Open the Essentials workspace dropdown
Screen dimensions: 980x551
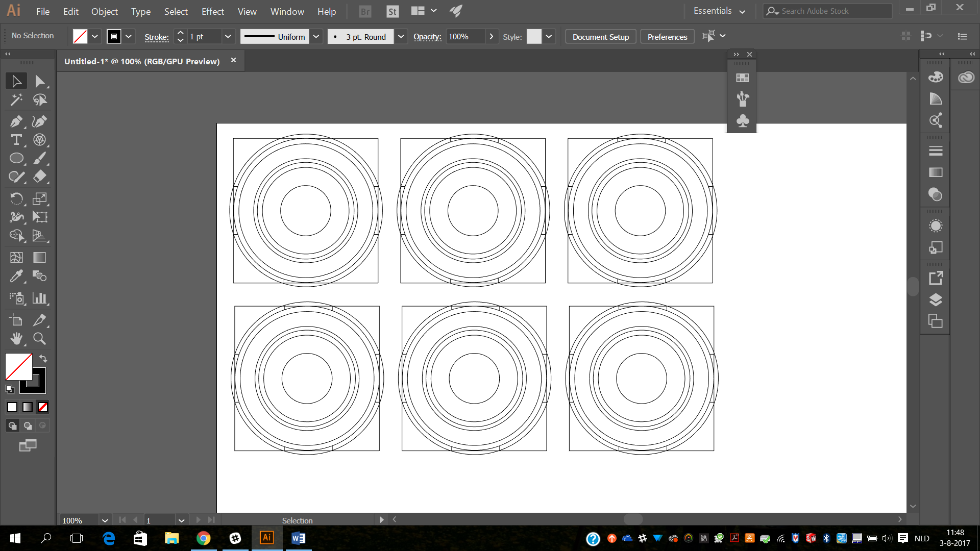click(719, 11)
